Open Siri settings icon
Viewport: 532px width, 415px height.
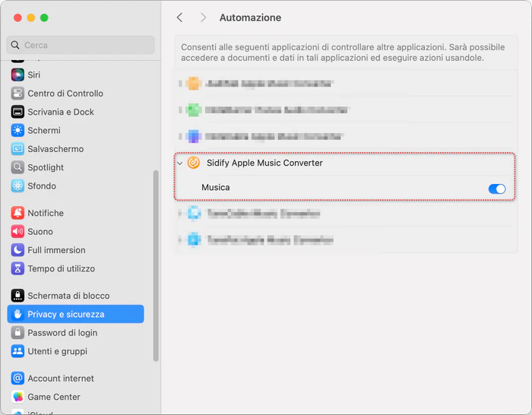tap(17, 74)
